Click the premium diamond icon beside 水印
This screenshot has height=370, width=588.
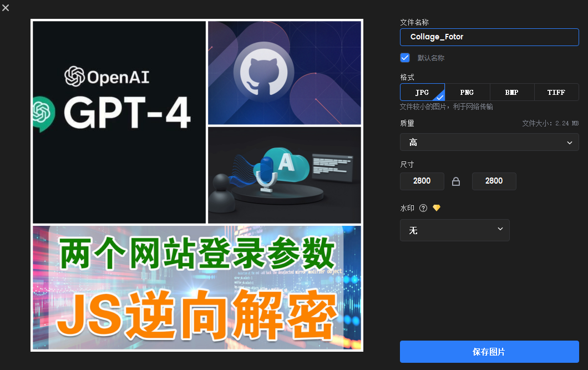tap(436, 207)
